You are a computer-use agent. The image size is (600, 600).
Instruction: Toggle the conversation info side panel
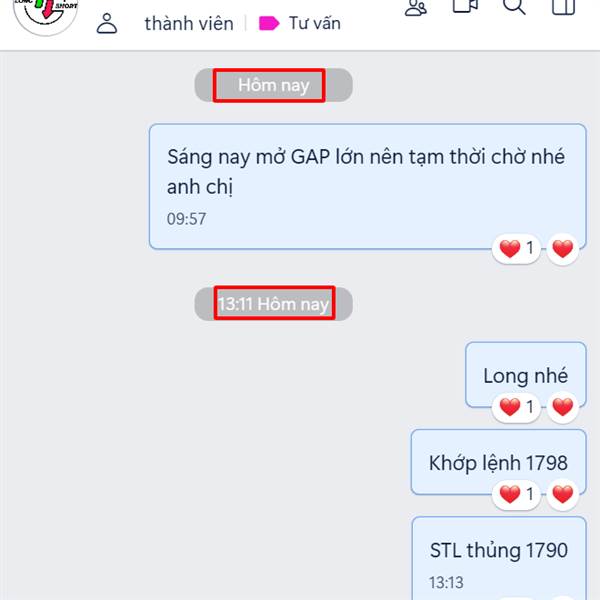563,7
